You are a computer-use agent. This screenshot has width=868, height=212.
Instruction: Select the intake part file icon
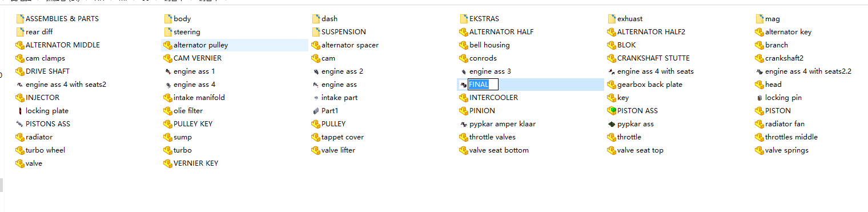pos(316,98)
